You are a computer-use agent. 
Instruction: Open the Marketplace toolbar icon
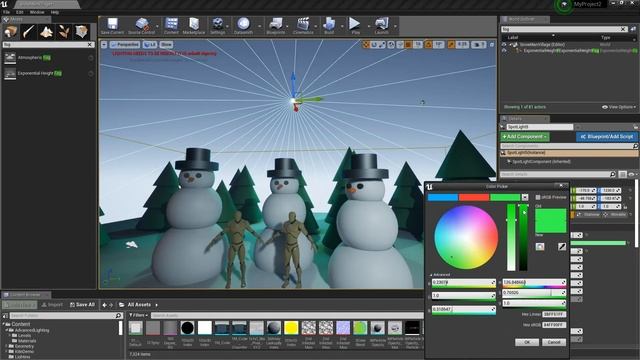point(194,26)
